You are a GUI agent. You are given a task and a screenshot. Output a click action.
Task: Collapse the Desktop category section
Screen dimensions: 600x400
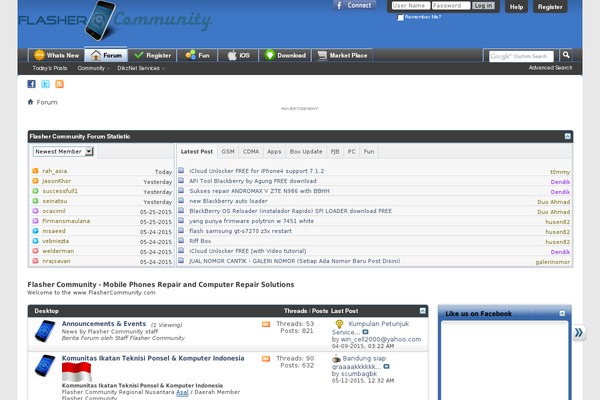(422, 311)
